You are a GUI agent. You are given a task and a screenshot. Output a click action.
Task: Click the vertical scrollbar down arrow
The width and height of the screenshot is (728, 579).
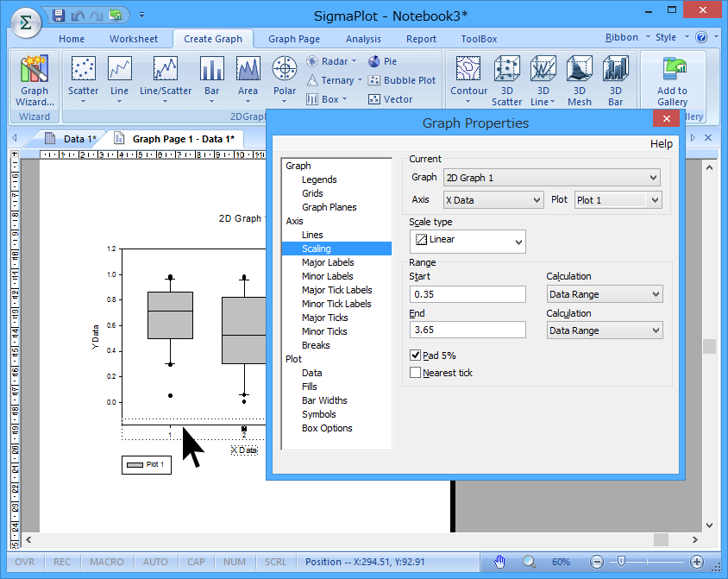[x=709, y=526]
